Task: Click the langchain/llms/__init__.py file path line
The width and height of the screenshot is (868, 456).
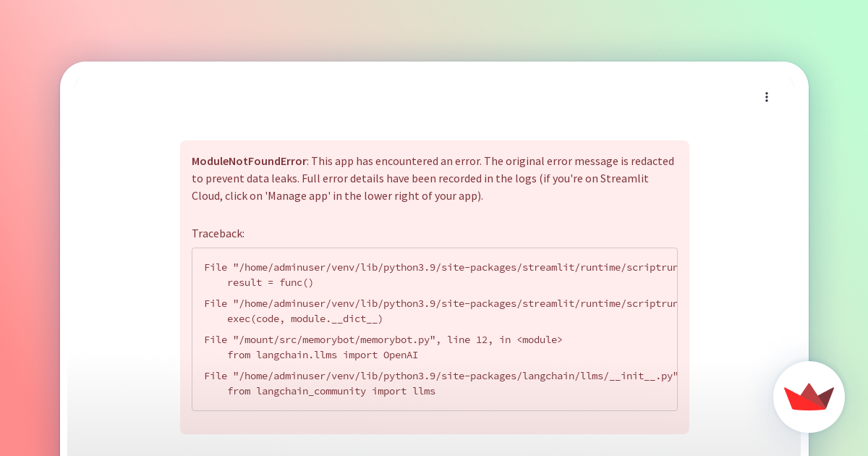Action: [441, 376]
